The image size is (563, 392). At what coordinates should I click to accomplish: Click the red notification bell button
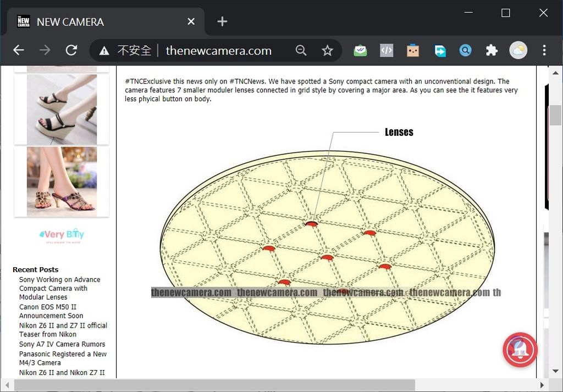[520, 350]
